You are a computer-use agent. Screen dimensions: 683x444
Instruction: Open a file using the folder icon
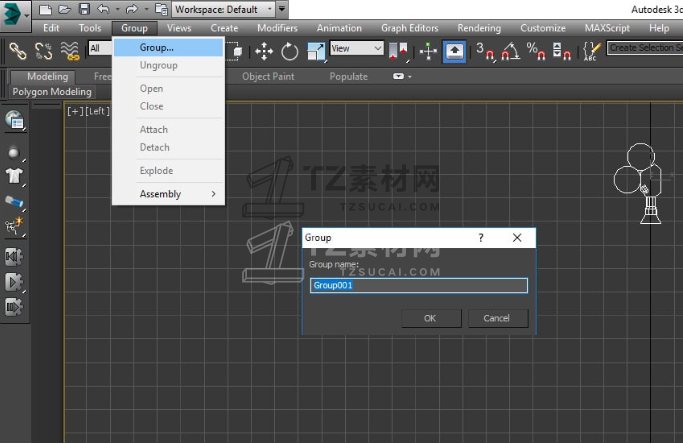pos(64,9)
